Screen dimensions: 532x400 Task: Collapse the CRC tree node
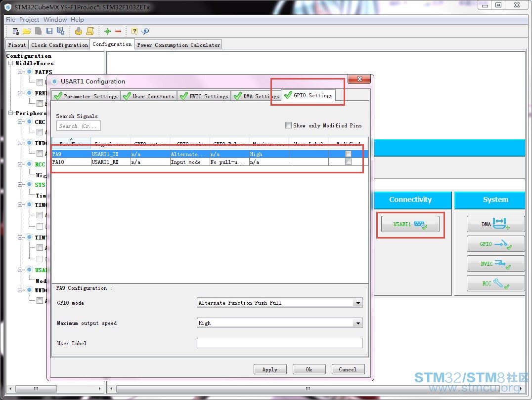20,121
